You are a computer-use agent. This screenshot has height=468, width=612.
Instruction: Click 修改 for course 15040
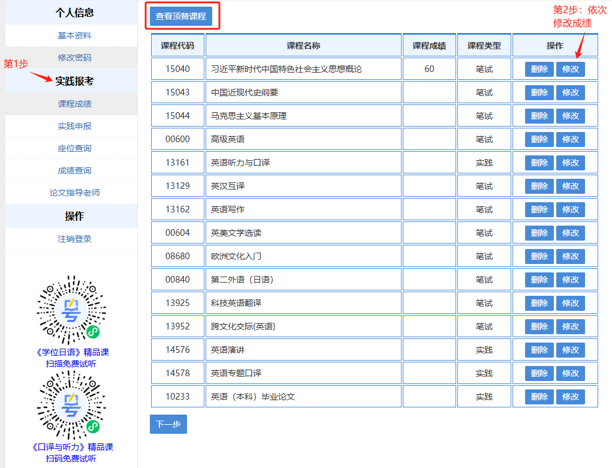pos(570,69)
